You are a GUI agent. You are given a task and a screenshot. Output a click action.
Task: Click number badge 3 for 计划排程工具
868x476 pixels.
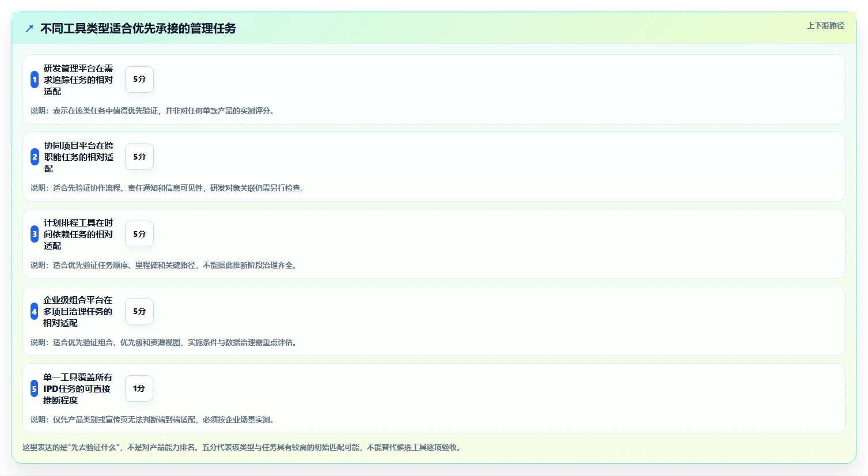[35, 234]
